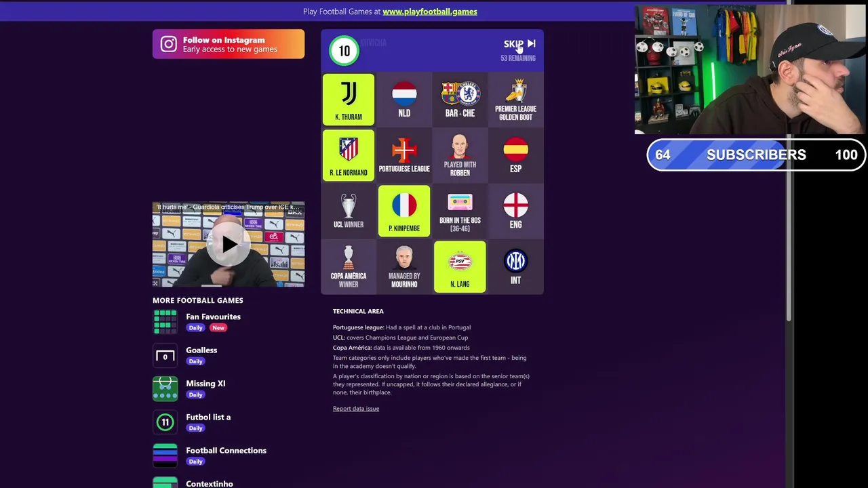Click the Missing XI pitch icon

coord(165,389)
